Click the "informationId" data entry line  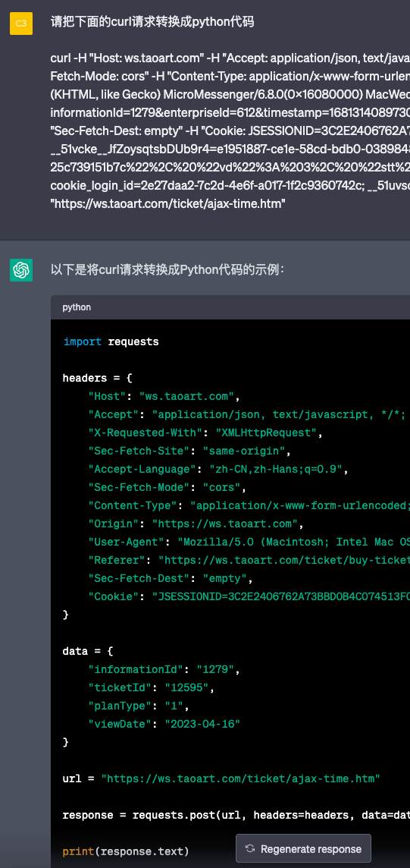pos(164,669)
